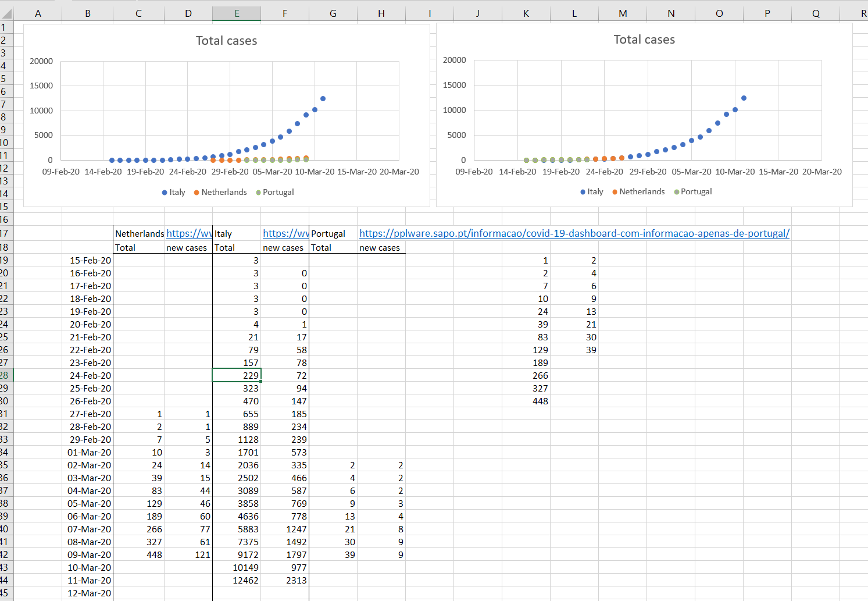The image size is (868, 601).
Task: Click Portugal legend entry in right chart
Action: [696, 192]
